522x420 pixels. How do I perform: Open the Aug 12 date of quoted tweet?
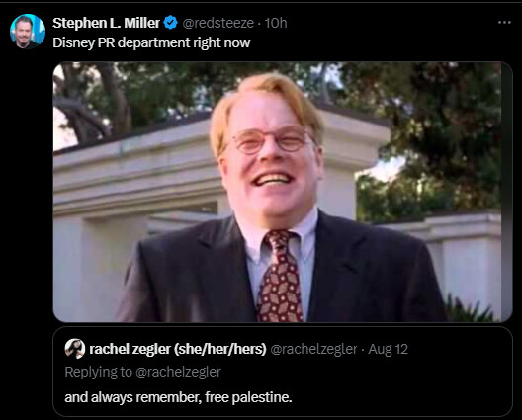click(x=388, y=349)
